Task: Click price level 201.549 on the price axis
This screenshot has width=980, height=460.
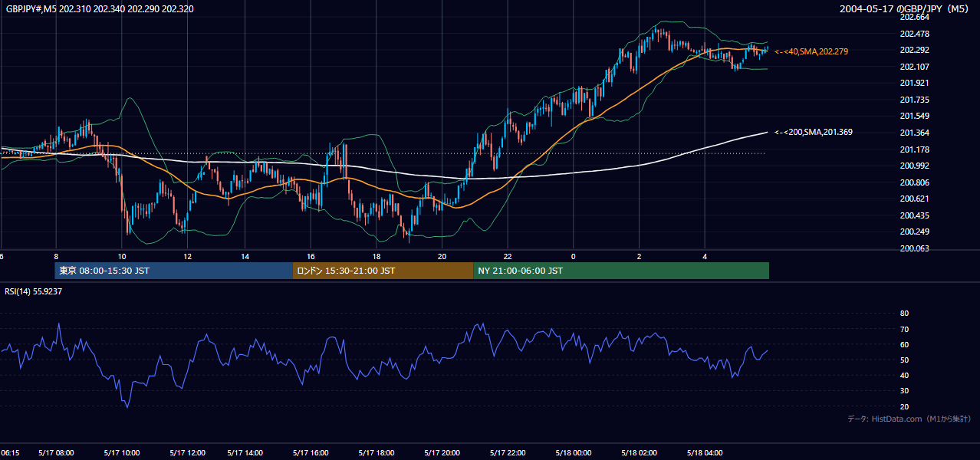Action: tap(914, 117)
